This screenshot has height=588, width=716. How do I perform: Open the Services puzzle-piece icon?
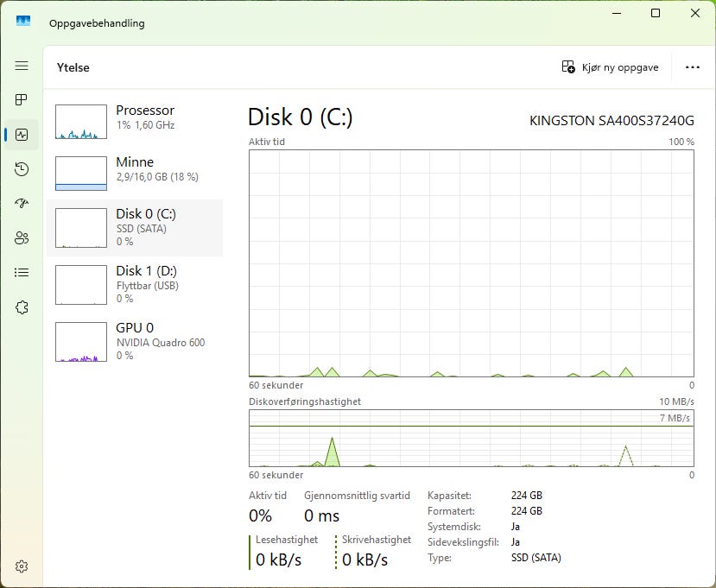tap(22, 307)
